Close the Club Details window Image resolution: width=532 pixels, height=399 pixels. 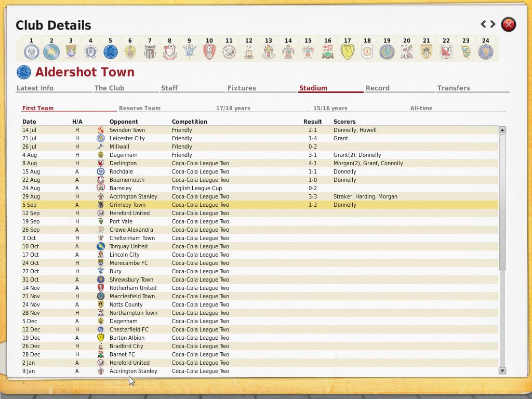tap(508, 24)
